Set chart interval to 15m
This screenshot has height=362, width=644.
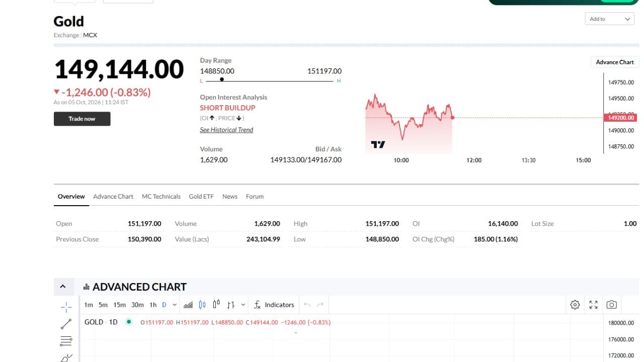(120, 305)
